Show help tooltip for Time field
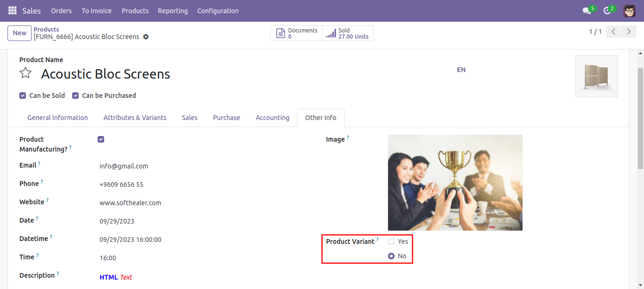 (x=37, y=255)
